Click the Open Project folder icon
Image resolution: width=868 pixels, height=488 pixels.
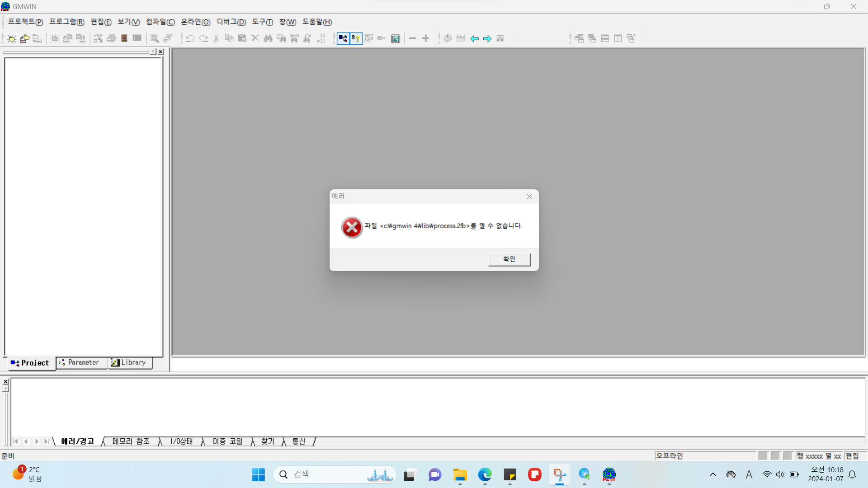[x=25, y=39]
